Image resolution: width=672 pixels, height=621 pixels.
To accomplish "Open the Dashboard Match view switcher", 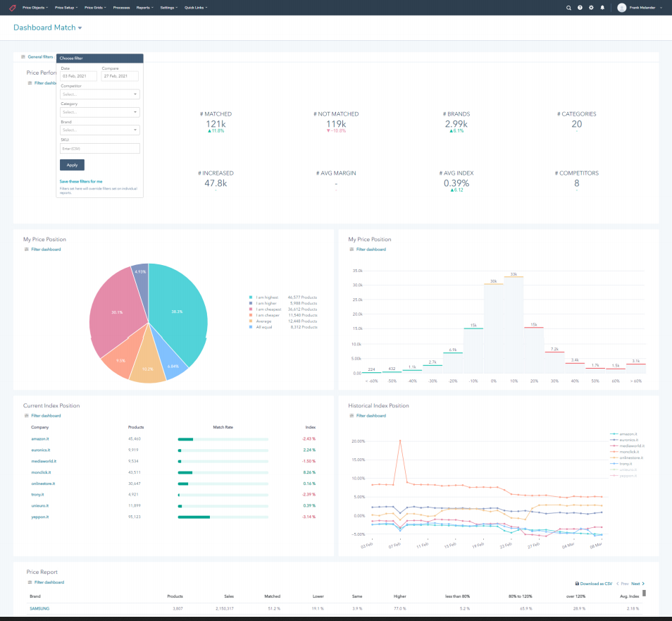I will (x=46, y=27).
